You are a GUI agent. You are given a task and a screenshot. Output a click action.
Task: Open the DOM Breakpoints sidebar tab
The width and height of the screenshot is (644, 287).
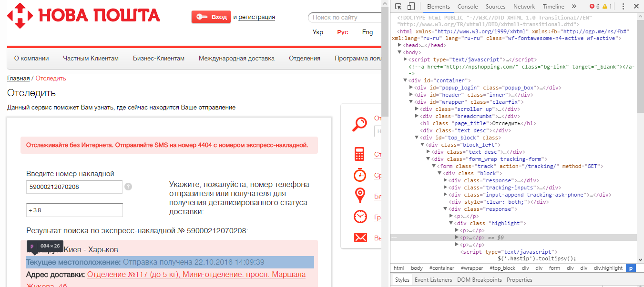(x=479, y=280)
